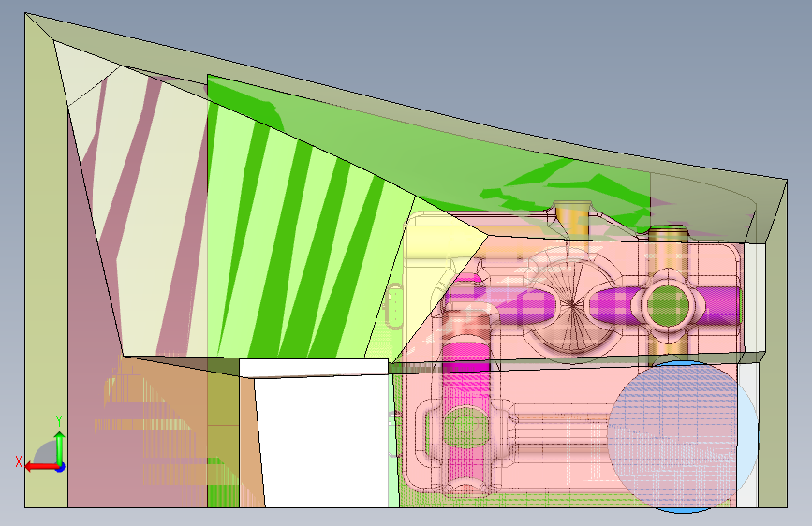Click the red X axis arrow of triad
Image resolution: width=812 pixels, height=526 pixels.
pos(40,467)
